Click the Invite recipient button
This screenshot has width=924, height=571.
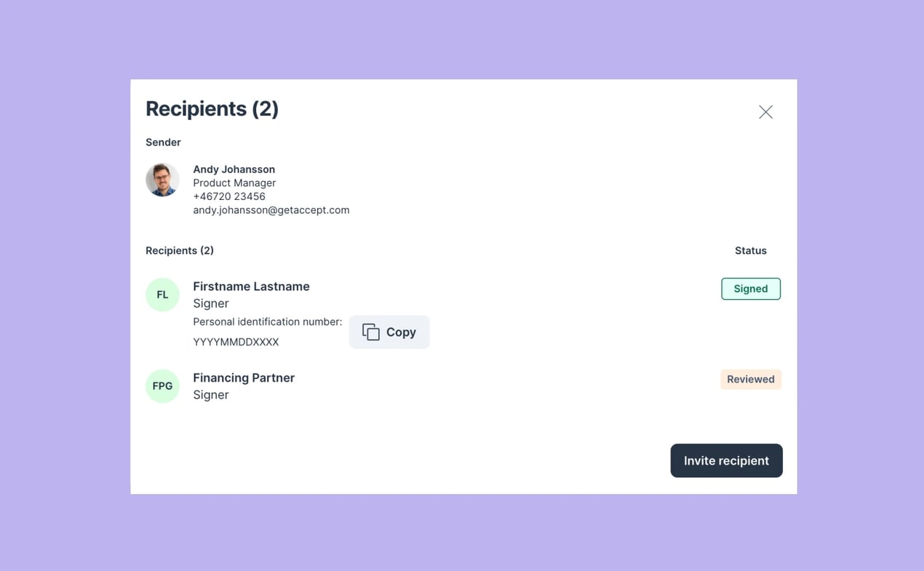[x=726, y=460]
